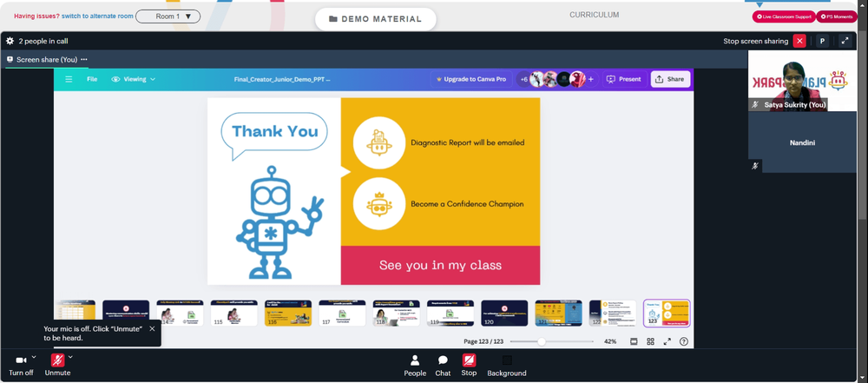Turn off camera
868x383 pixels.
pos(21,366)
